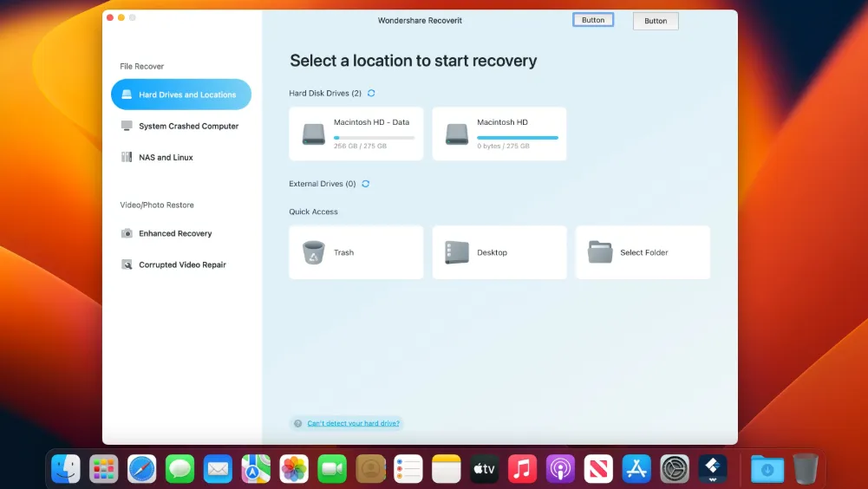Viewport: 868px width, 489px height.
Task: Open Can't detect your hard drive link
Action: pos(353,423)
